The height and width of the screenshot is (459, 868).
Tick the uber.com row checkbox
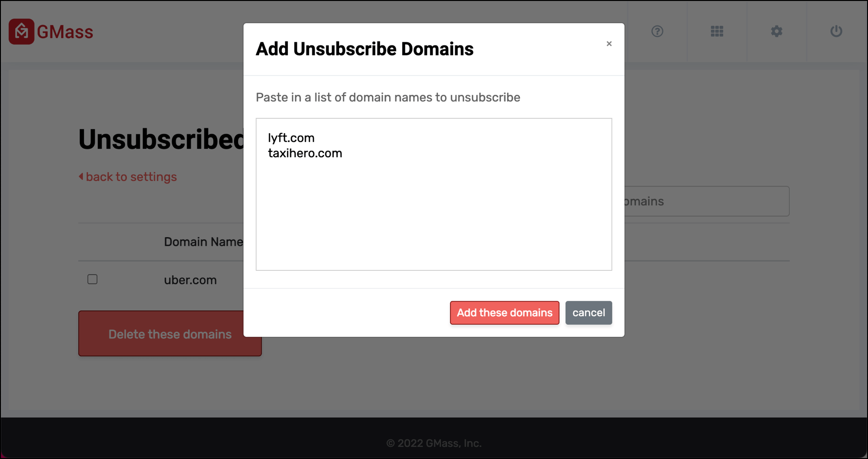[92, 279]
